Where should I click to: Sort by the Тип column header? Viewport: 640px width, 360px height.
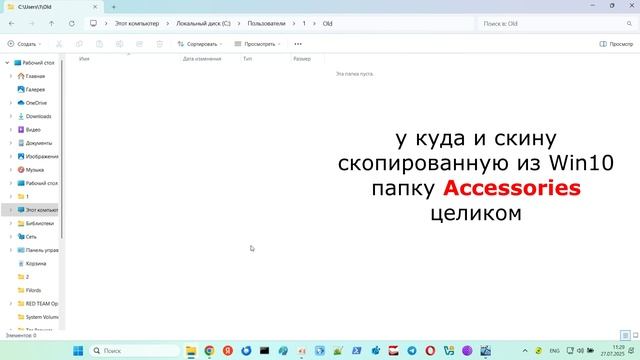point(247,59)
